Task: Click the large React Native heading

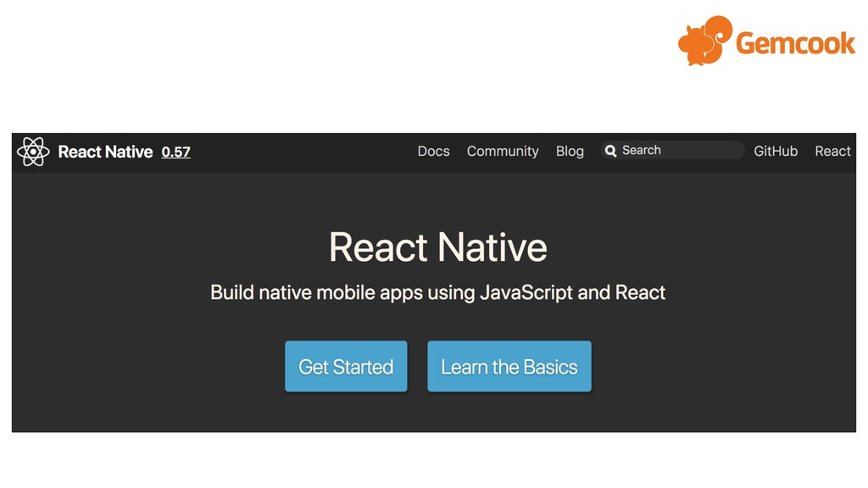Action: pyautogui.click(x=438, y=247)
